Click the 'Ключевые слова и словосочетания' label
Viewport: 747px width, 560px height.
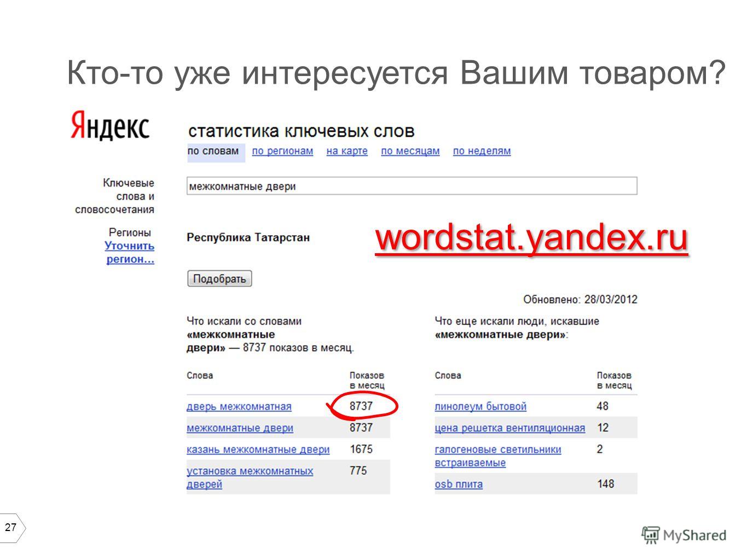click(115, 196)
